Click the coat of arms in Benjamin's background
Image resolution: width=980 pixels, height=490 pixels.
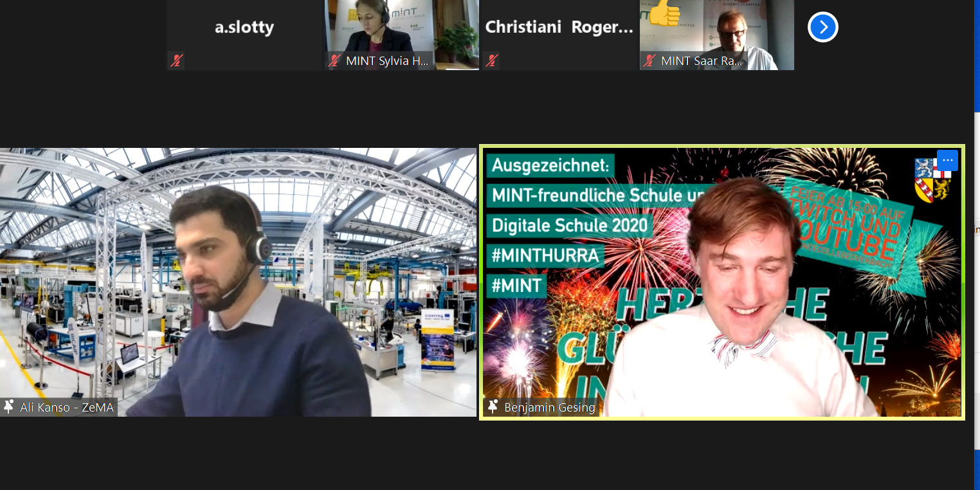click(932, 180)
